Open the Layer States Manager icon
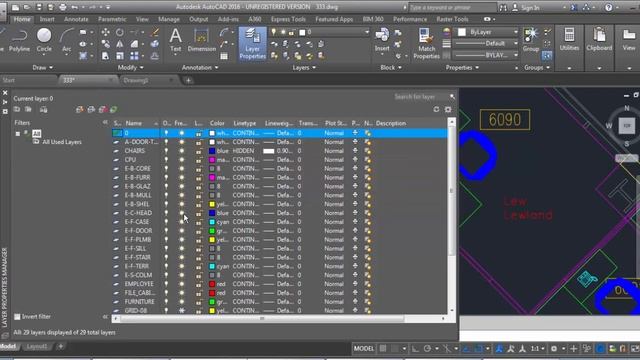 44,109
